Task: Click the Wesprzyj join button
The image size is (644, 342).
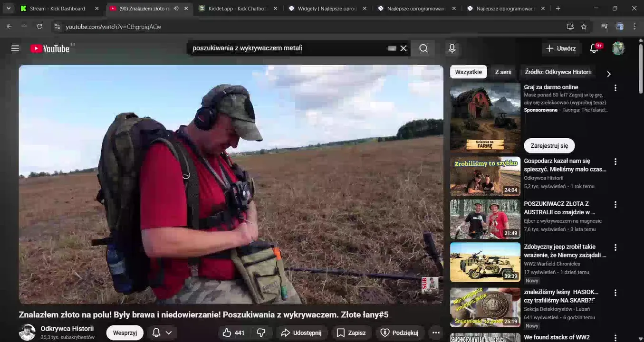Action: (x=125, y=332)
